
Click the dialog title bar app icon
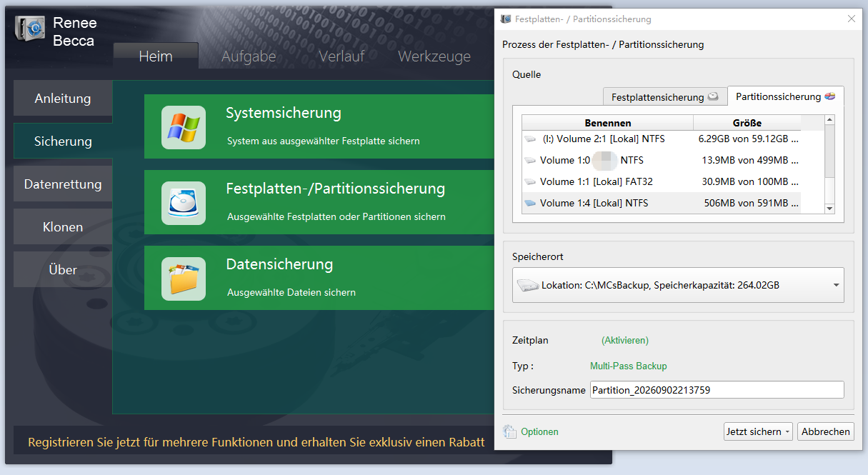(507, 19)
